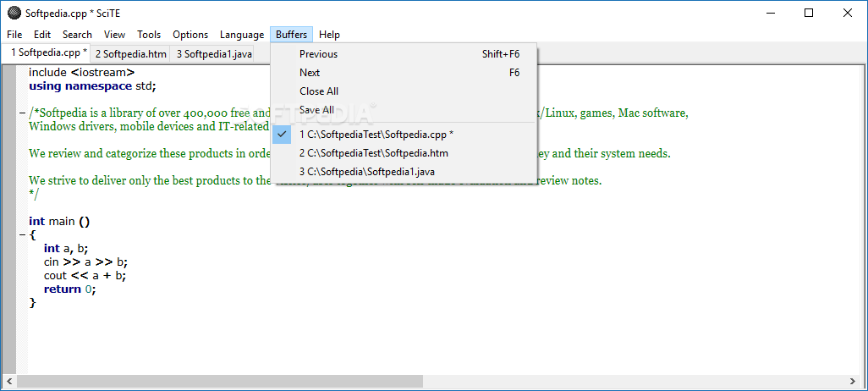Viewport: 868px width, 391px height.
Task: Select Close All in Buffers menu
Action: pos(404,91)
